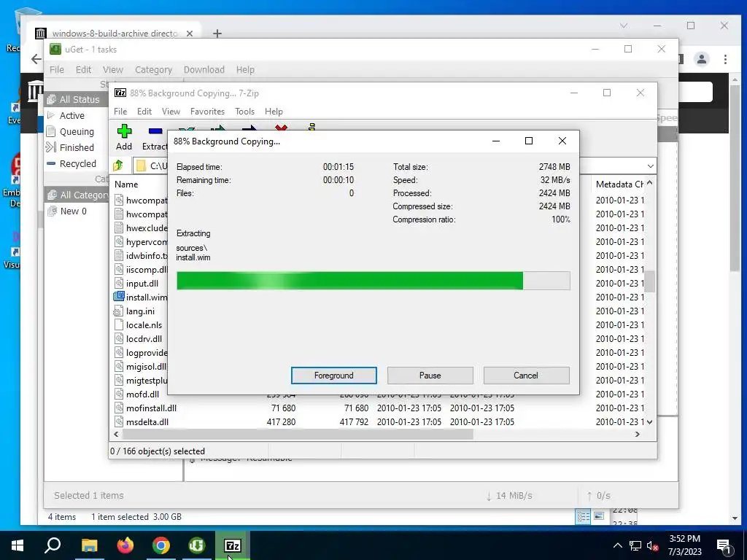
Task: Click the extraction progress bar
Action: click(x=373, y=281)
